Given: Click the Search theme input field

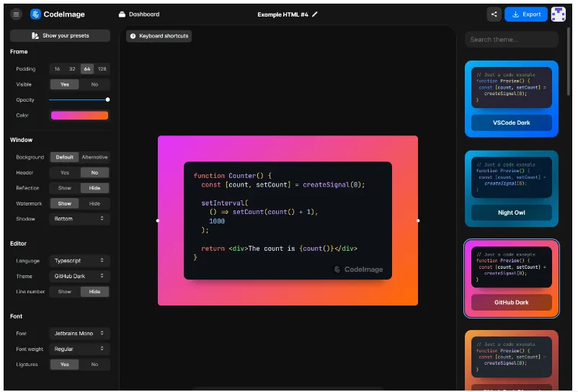Looking at the screenshot, I should coord(511,40).
